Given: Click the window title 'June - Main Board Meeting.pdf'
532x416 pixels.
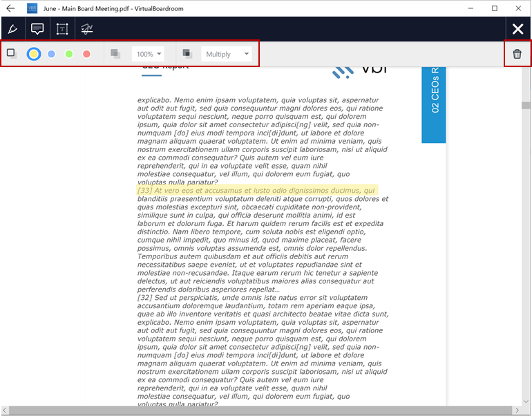Looking at the screenshot, I should coord(86,8).
